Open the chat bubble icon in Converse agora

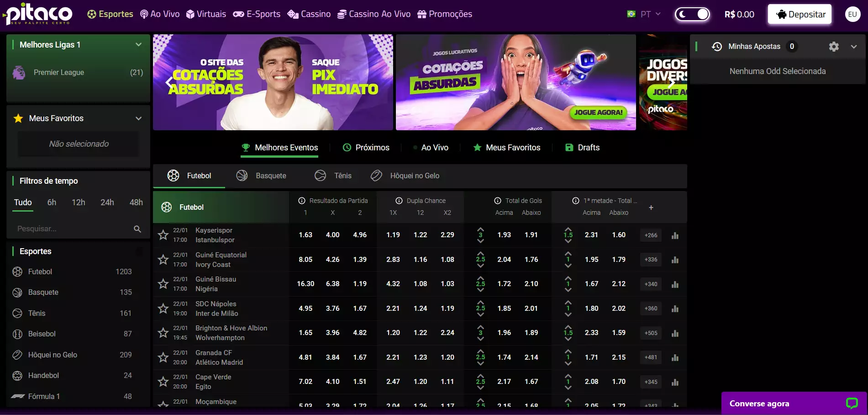point(852,403)
